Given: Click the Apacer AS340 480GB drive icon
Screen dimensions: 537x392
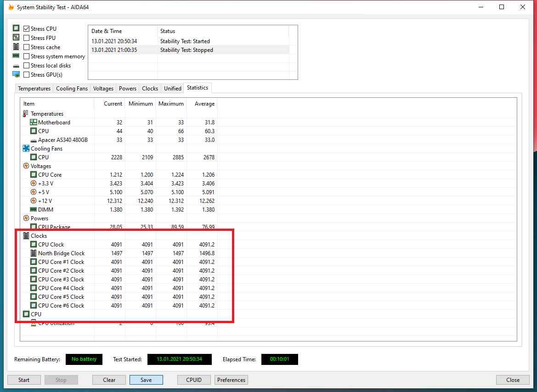Looking at the screenshot, I should (34, 140).
